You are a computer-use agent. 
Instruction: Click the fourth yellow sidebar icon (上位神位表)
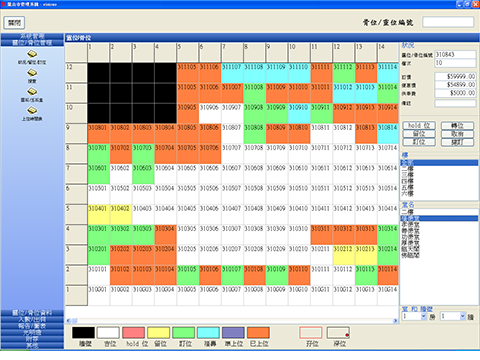(32, 110)
